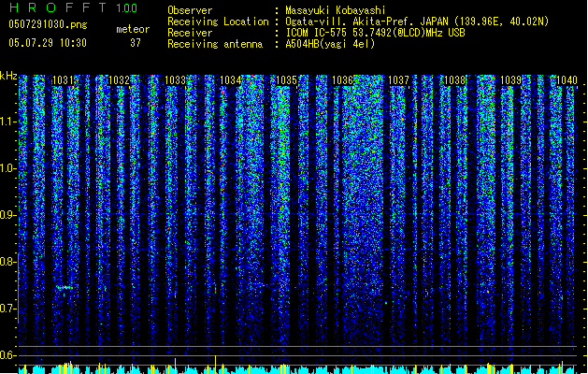Click the 1038 time marker
This screenshot has width=588, height=374.
click(454, 80)
